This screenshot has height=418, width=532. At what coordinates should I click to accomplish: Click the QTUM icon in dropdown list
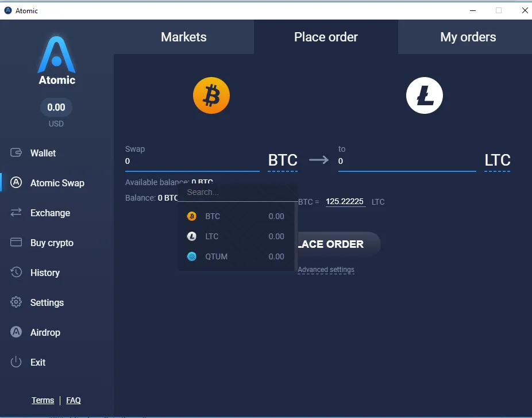click(x=192, y=256)
